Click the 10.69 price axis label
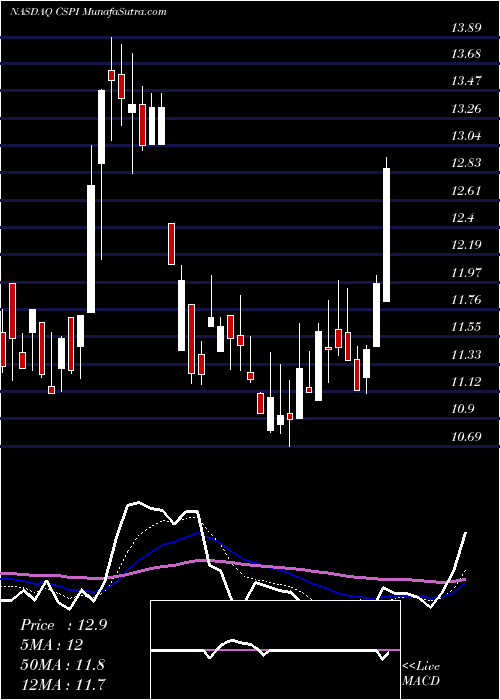The image size is (500, 700). (466, 436)
